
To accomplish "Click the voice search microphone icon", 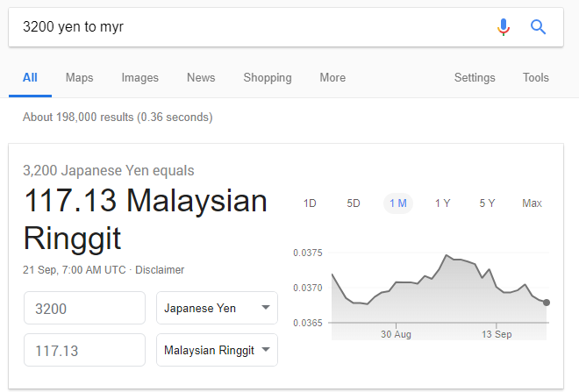I will (504, 27).
